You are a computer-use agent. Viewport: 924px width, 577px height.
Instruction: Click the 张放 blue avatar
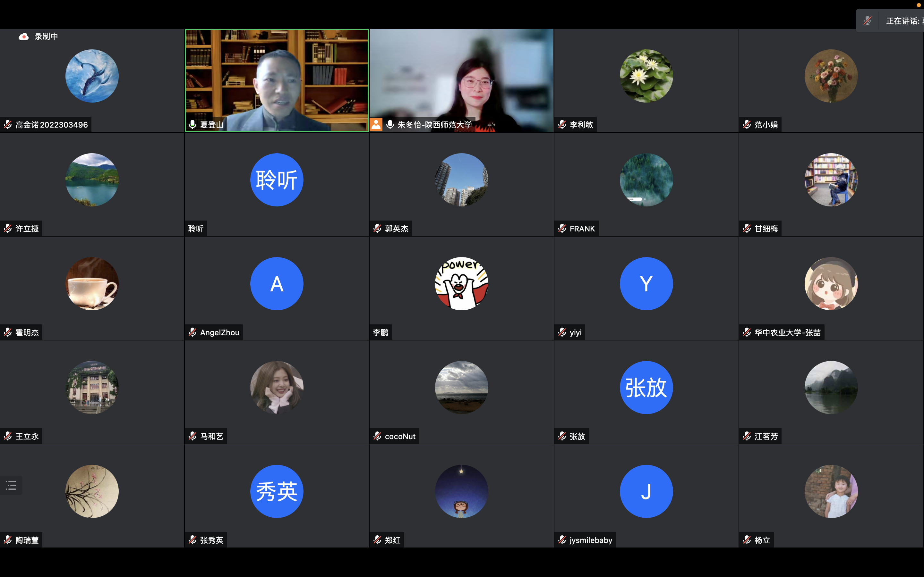[646, 387]
